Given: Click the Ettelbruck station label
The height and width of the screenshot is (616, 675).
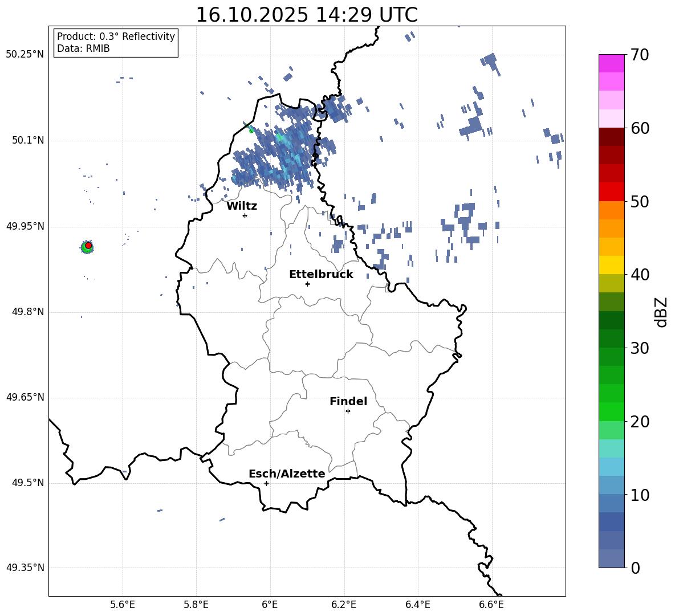Looking at the screenshot, I should 321,275.
